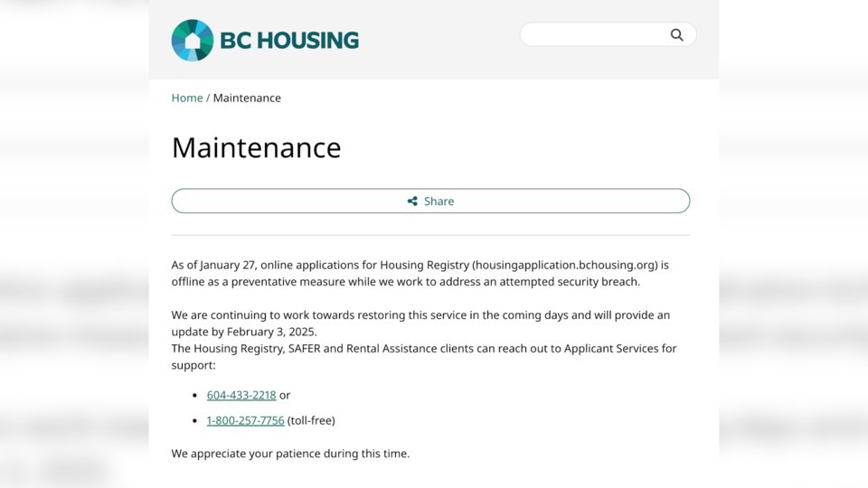Click the word 'or' after first phone number
Image resolution: width=868 pixels, height=488 pixels.
(285, 395)
